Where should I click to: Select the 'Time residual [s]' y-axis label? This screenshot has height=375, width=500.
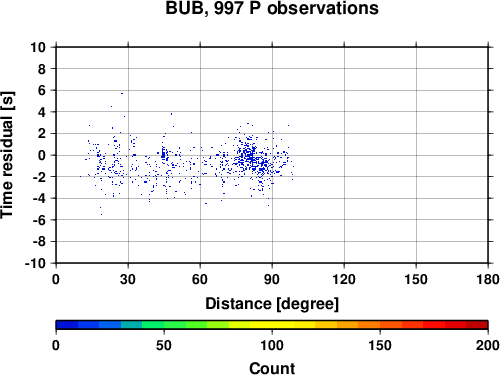[8, 155]
